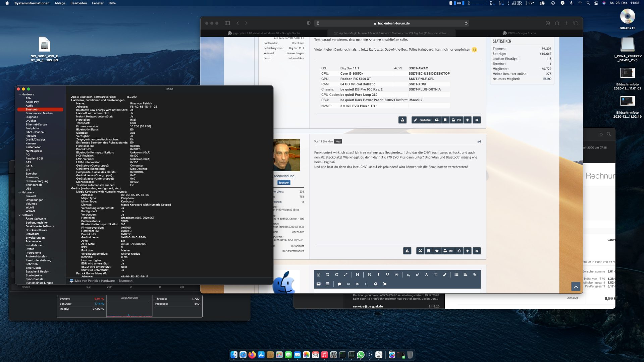644x362 pixels.
Task: Click the star icon under post #4
Action: tap(437, 251)
